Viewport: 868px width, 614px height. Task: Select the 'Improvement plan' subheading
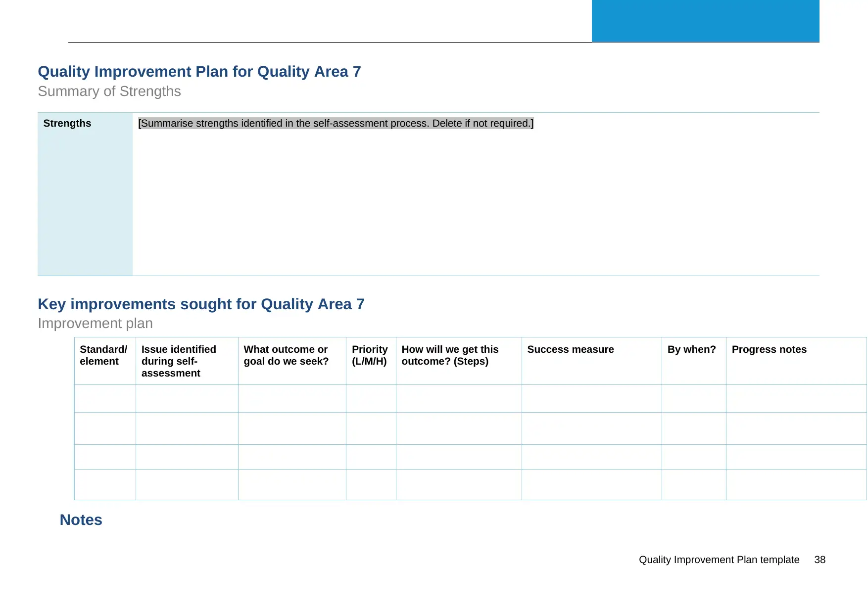click(x=96, y=323)
